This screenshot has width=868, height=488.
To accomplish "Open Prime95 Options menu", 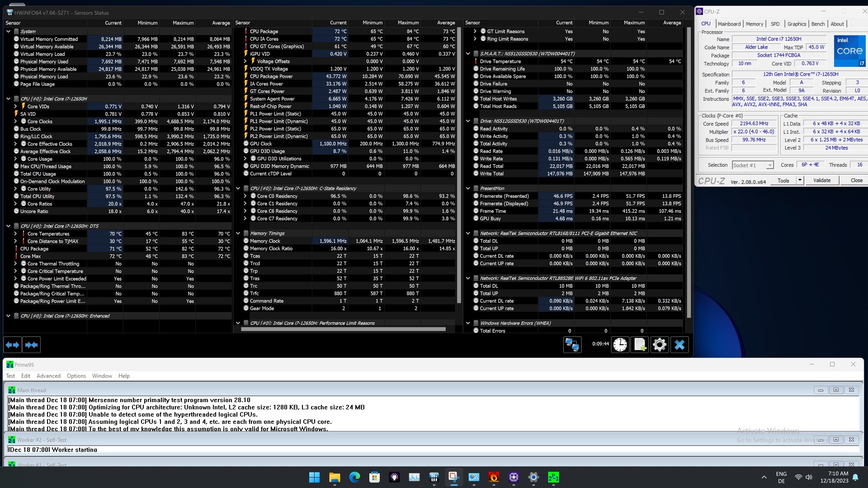I will (76, 376).
